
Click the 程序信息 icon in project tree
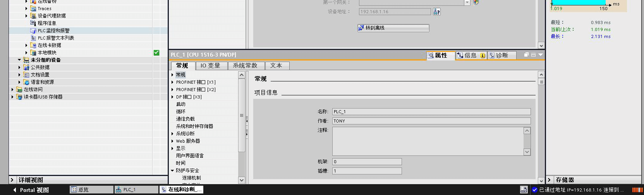pyautogui.click(x=33, y=23)
